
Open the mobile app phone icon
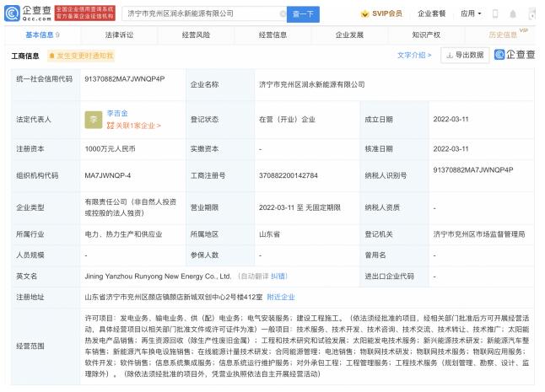494,13
